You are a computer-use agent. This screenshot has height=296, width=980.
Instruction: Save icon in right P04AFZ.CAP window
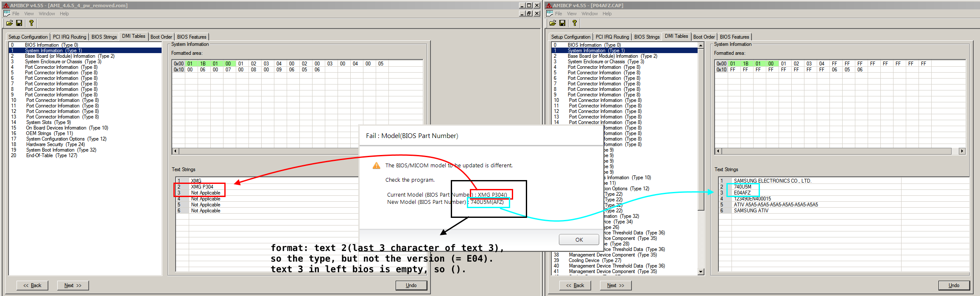pyautogui.click(x=562, y=23)
